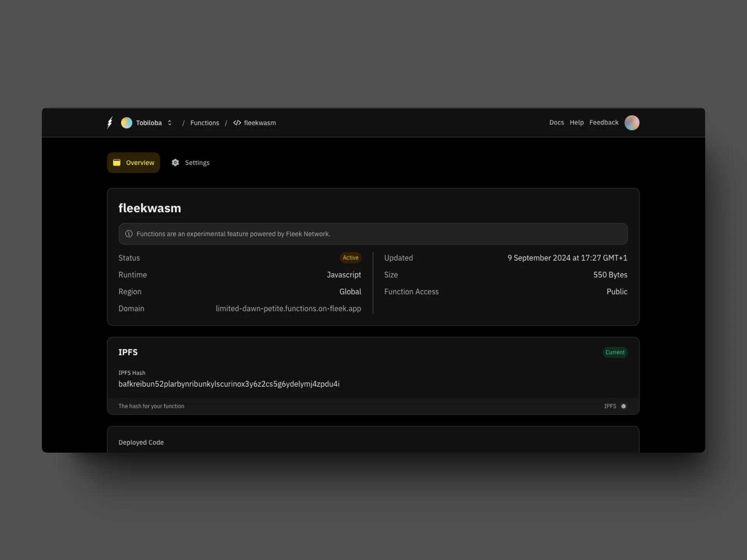Click the fleekwasm breadcrumb item

pyautogui.click(x=260, y=123)
